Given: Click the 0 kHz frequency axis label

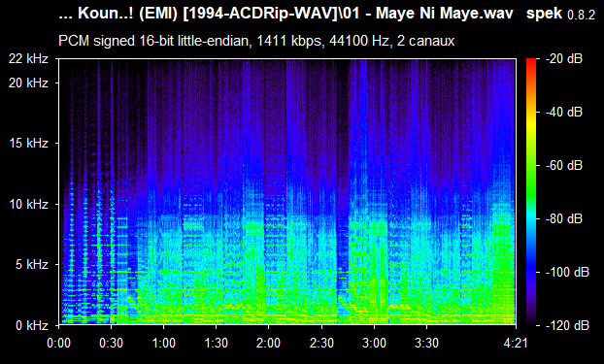Looking at the screenshot, I should pos(32,325).
